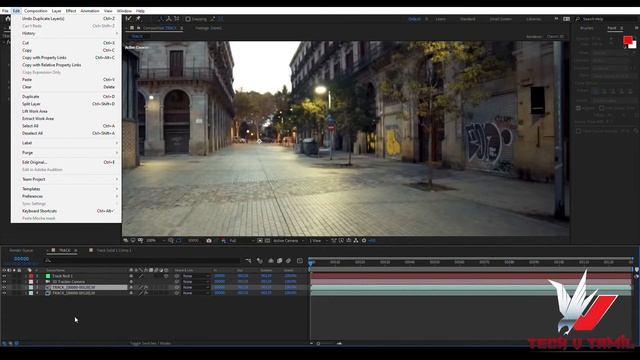Switch to the Standard workspace

click(x=467, y=19)
